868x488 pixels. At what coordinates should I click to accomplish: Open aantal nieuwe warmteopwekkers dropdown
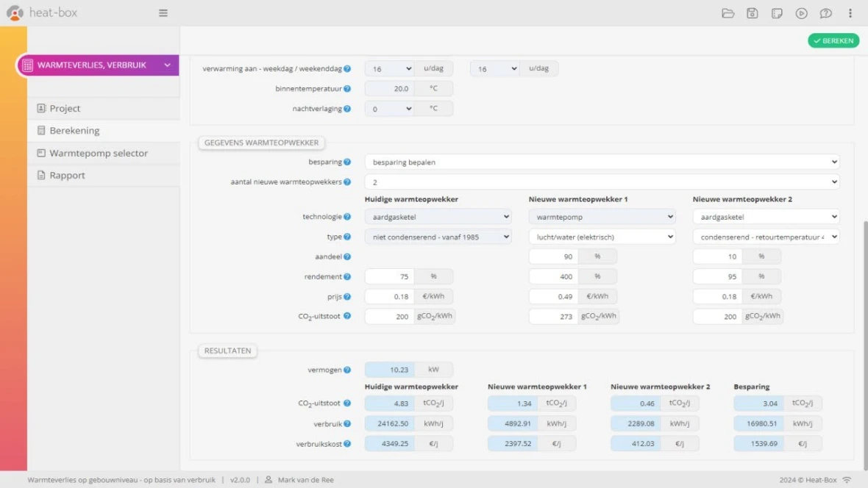(602, 182)
